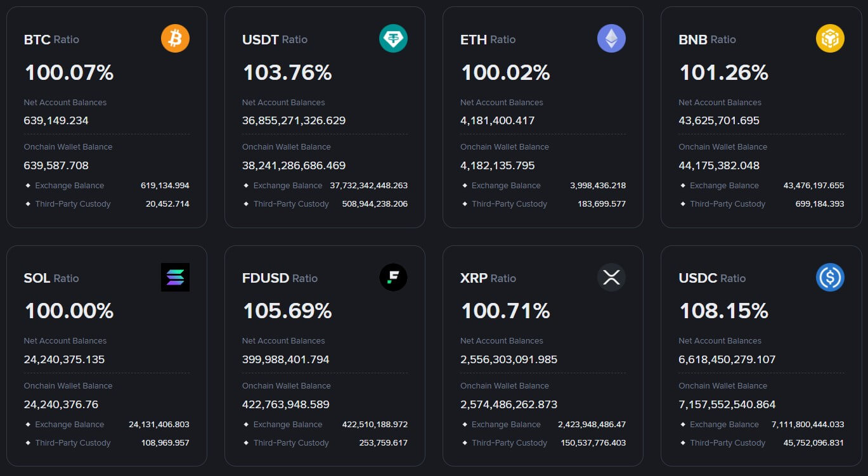Screen dimensions: 868x476
Task: Click the USDC Third-Party Custody label
Action: [x=727, y=443]
